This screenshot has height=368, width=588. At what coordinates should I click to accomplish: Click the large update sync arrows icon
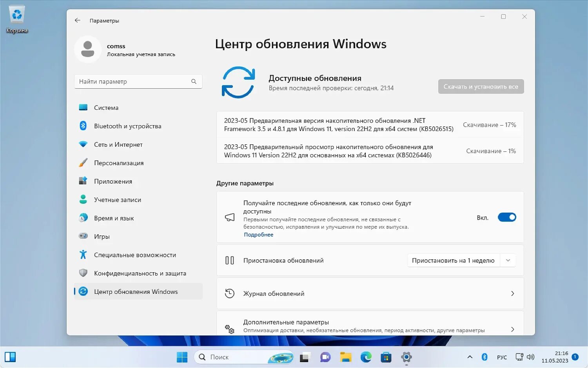[238, 82]
